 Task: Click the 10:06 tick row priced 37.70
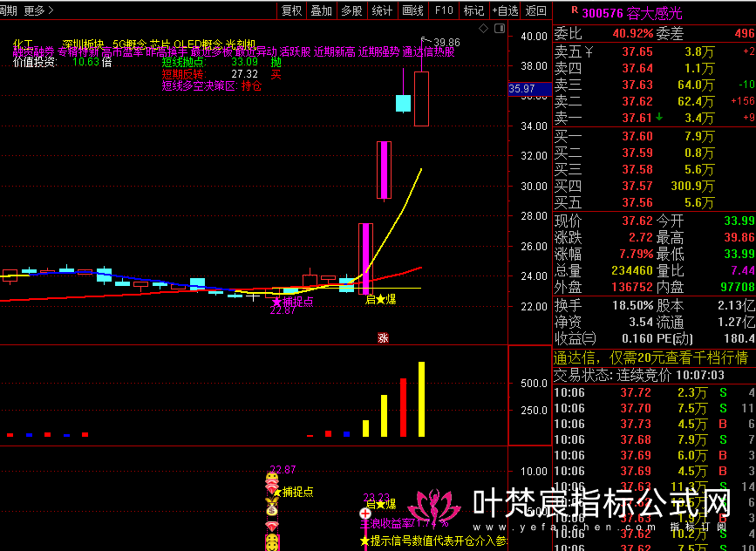click(x=654, y=408)
